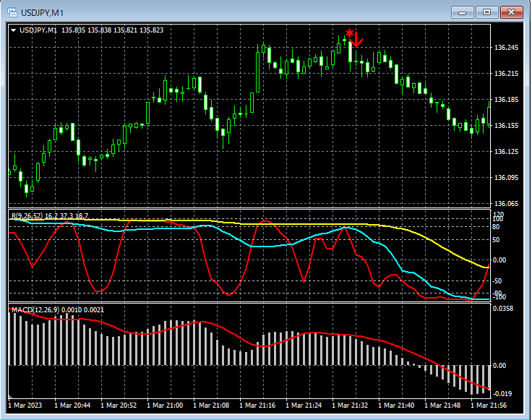Click the red down arrow sell signal
The height and width of the screenshot is (420, 532).
tap(357, 39)
